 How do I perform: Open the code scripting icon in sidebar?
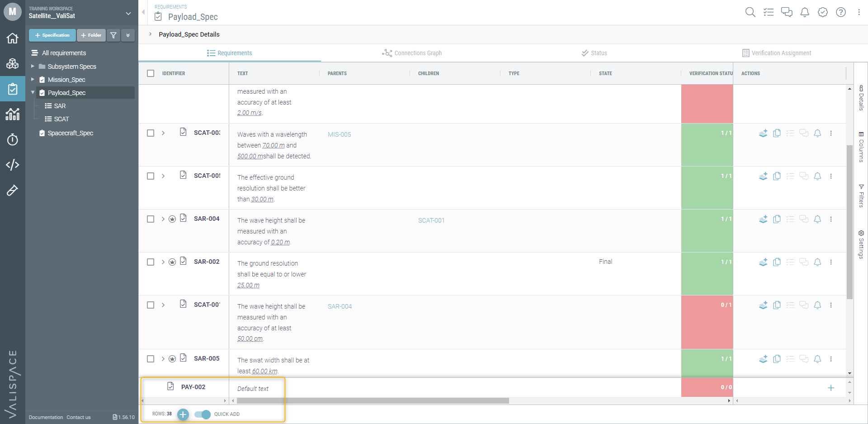[x=13, y=165]
